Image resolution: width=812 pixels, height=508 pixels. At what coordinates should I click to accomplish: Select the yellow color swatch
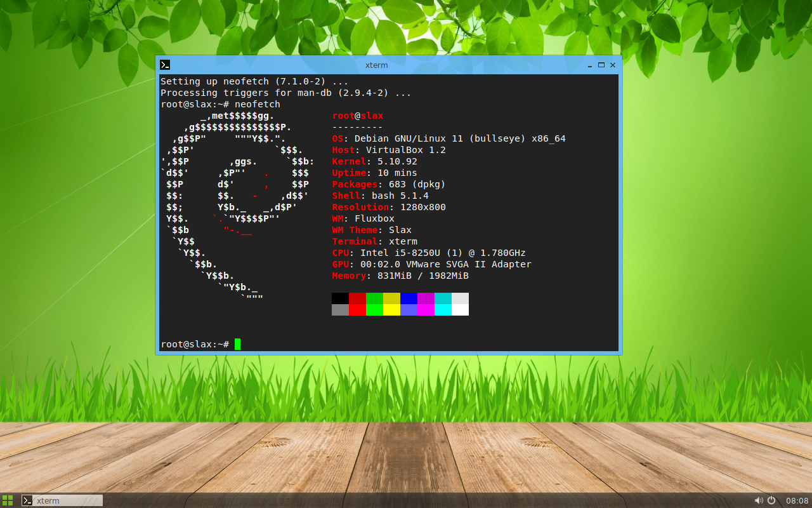(x=391, y=298)
